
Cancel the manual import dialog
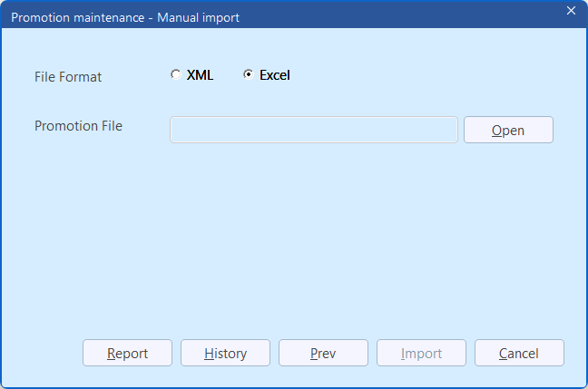point(519,354)
